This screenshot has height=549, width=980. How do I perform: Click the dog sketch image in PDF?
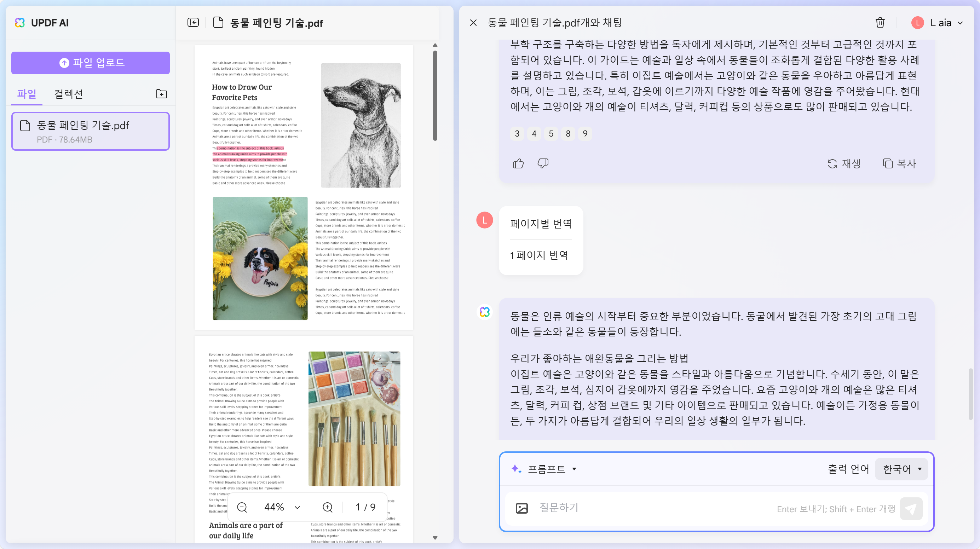tap(361, 125)
